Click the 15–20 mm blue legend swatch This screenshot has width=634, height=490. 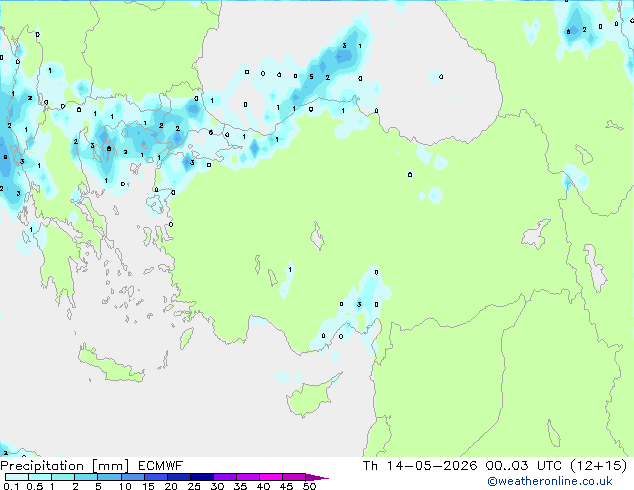[156, 477]
